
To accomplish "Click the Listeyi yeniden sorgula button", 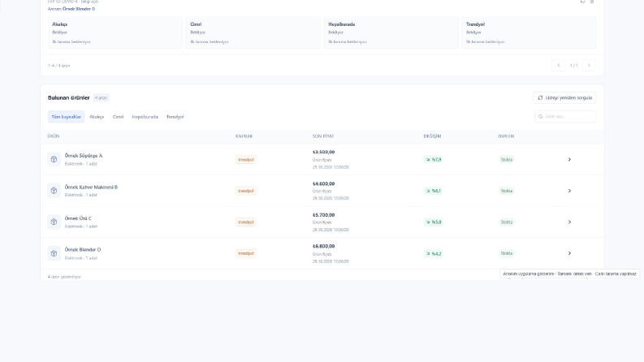I will (x=564, y=97).
